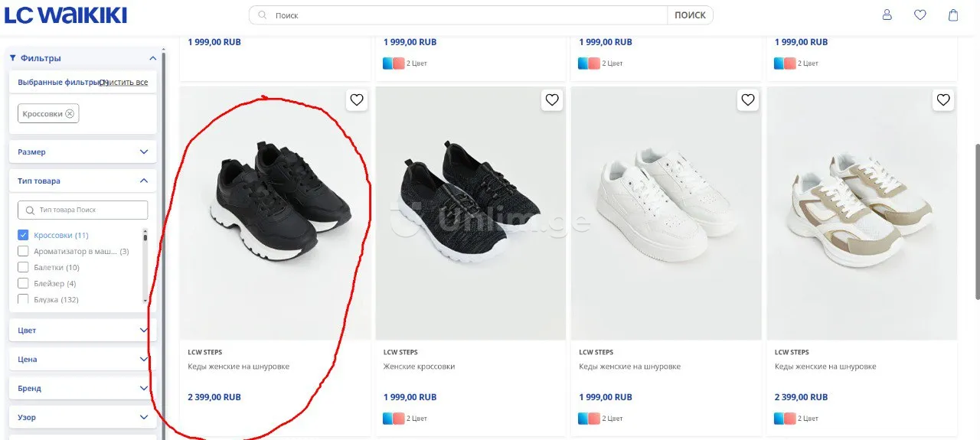Check the Балетки product type
This screenshot has height=440, width=980.
[23, 267]
